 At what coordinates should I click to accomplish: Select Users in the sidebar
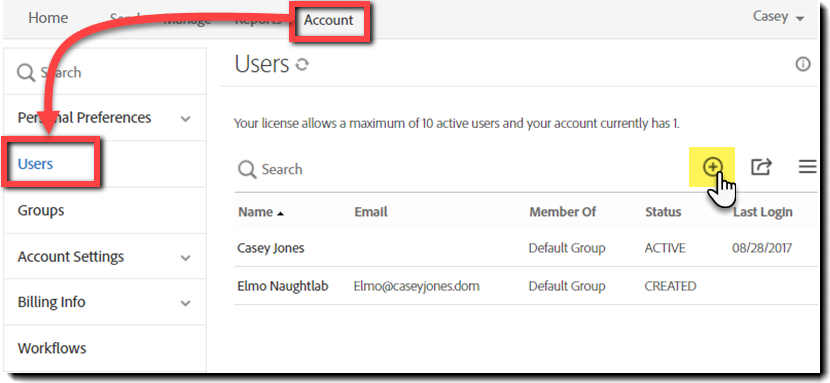point(35,164)
